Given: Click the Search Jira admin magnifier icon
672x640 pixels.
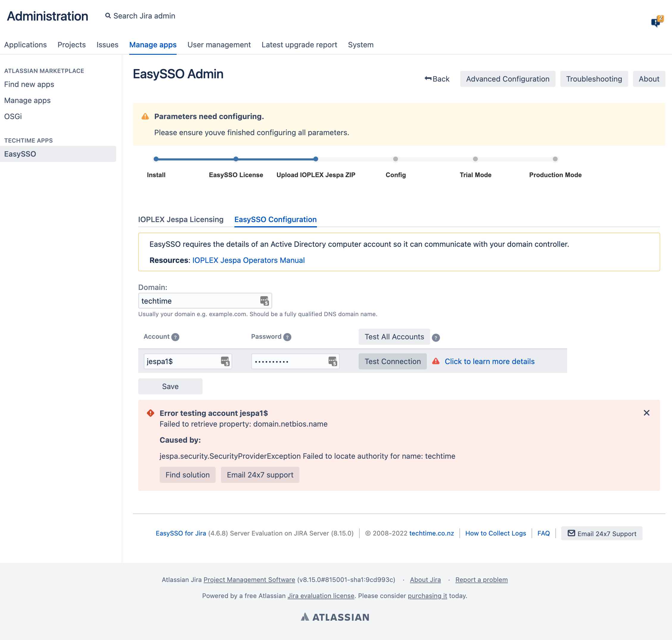Looking at the screenshot, I should (108, 16).
